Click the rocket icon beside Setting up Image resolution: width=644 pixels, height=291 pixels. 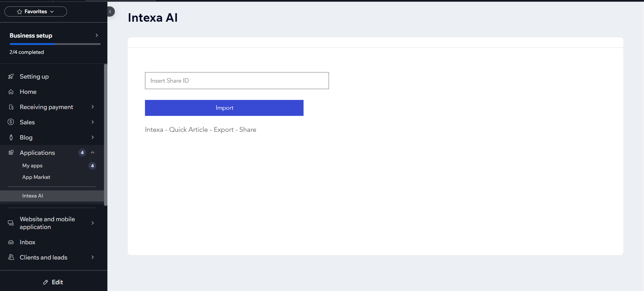[x=11, y=77]
